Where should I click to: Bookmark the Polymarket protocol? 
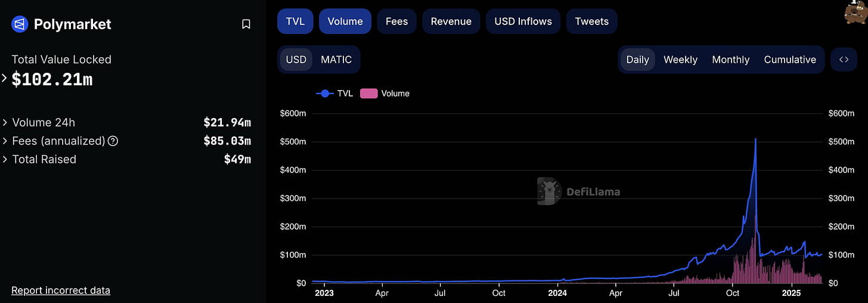click(246, 24)
